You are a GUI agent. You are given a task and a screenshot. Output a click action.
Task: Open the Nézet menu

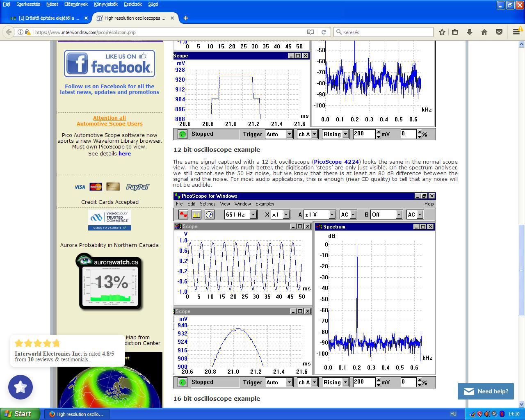click(x=52, y=4)
